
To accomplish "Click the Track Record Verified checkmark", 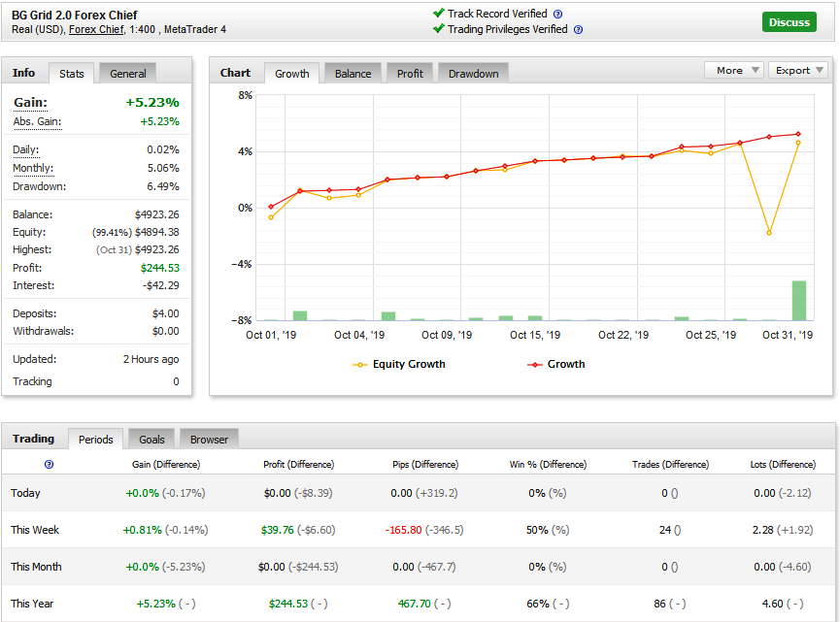I will coord(439,13).
